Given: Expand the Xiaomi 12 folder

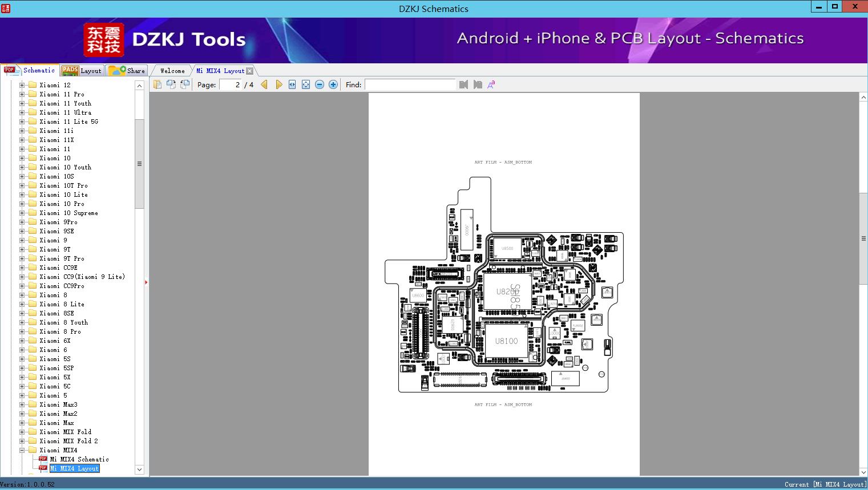Looking at the screenshot, I should click(x=22, y=85).
